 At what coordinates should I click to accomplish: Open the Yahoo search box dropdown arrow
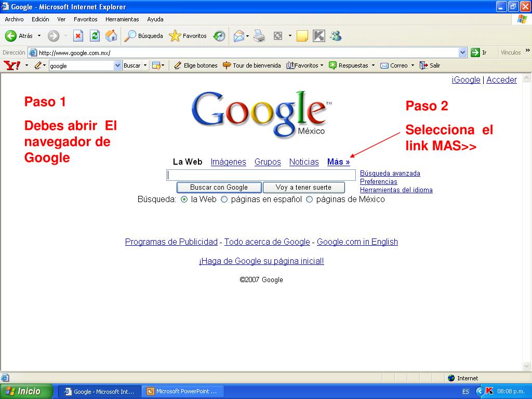117,65
